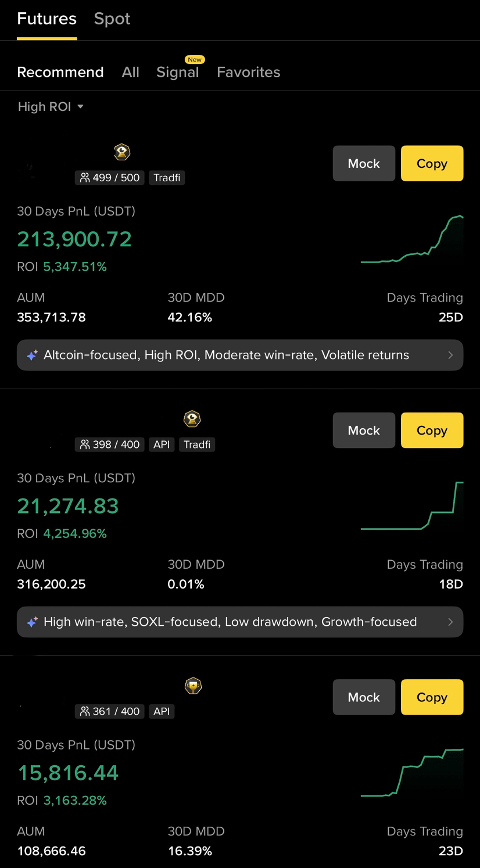The image size is (480, 868).
Task: Mock trade the 21,274.83 PnL trader
Action: (364, 430)
